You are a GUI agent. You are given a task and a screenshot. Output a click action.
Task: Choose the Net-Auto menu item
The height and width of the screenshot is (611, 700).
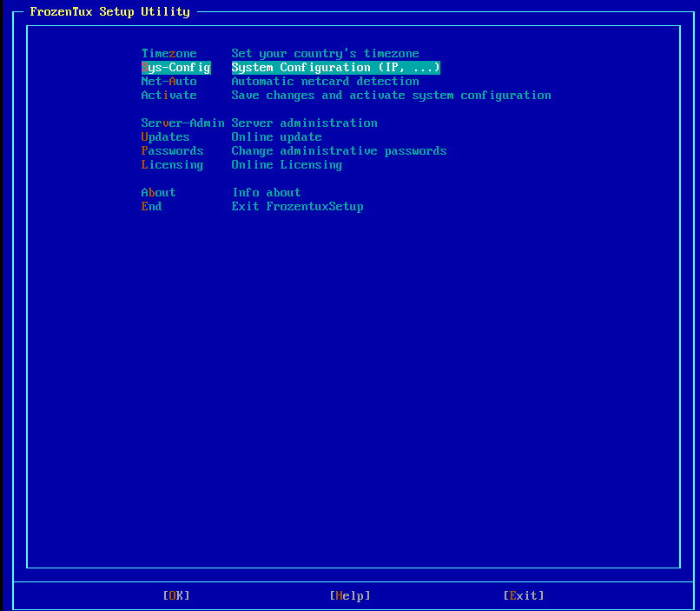pos(168,82)
